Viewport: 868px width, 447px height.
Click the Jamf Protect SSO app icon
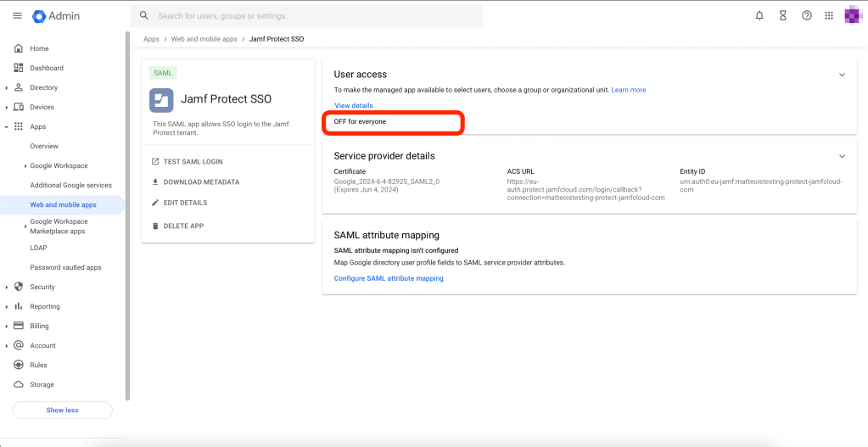tap(161, 100)
